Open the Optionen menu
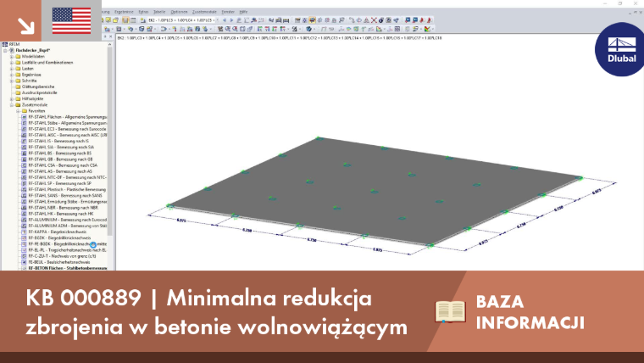 pos(179,12)
